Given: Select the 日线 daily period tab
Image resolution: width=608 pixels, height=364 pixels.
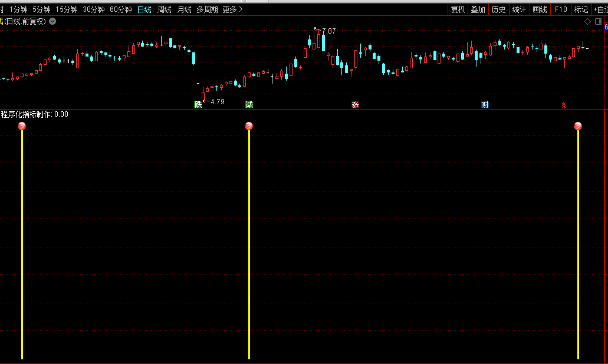Looking at the screenshot, I should coord(144,9).
